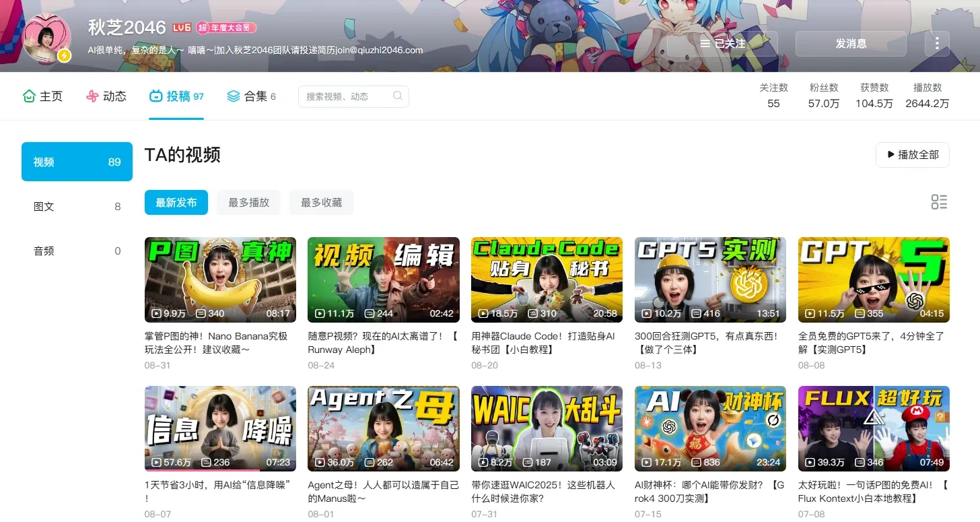Select the 最多收藏 sort option
This screenshot has height=522, width=980.
[321, 202]
